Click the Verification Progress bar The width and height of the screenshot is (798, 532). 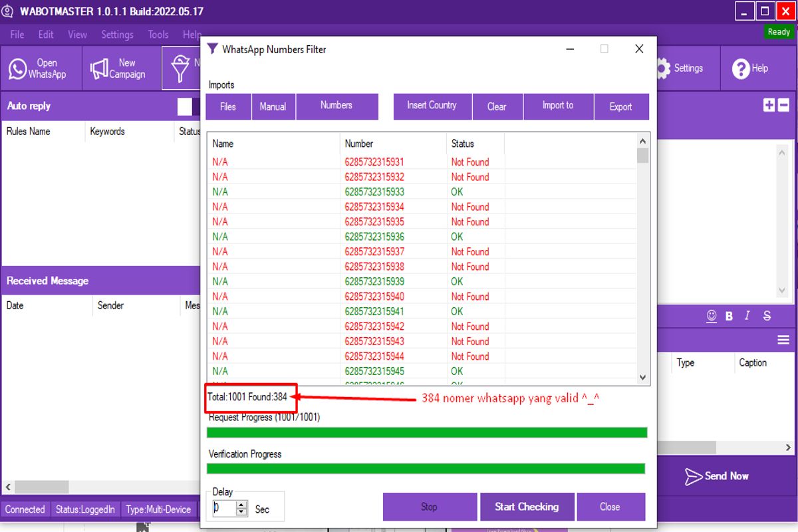point(426,469)
